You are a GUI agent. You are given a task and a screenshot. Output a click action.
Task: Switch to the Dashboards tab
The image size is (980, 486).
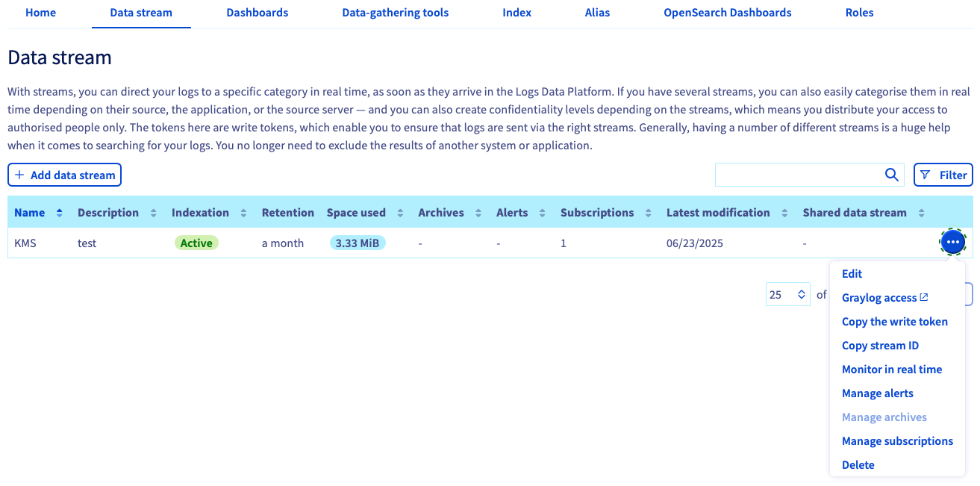point(257,13)
